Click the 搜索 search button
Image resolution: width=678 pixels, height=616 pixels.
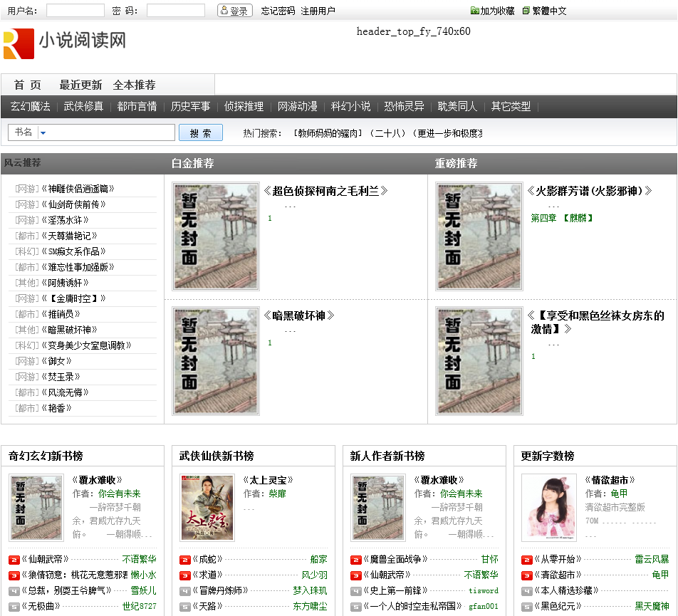(201, 132)
